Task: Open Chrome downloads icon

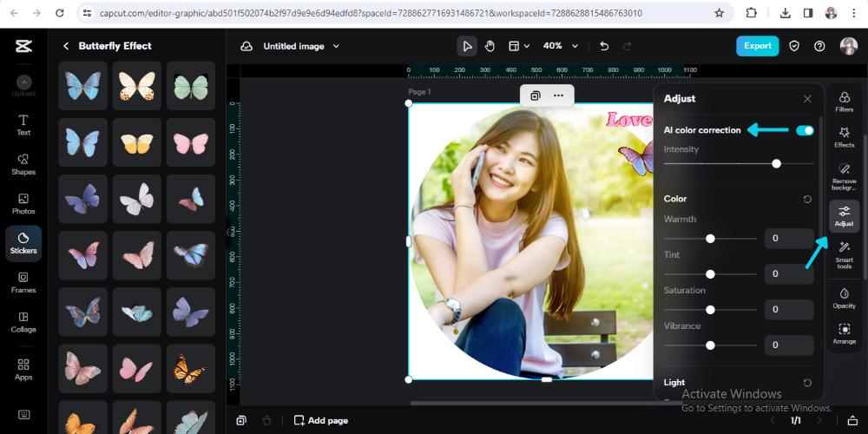Action: click(x=785, y=13)
